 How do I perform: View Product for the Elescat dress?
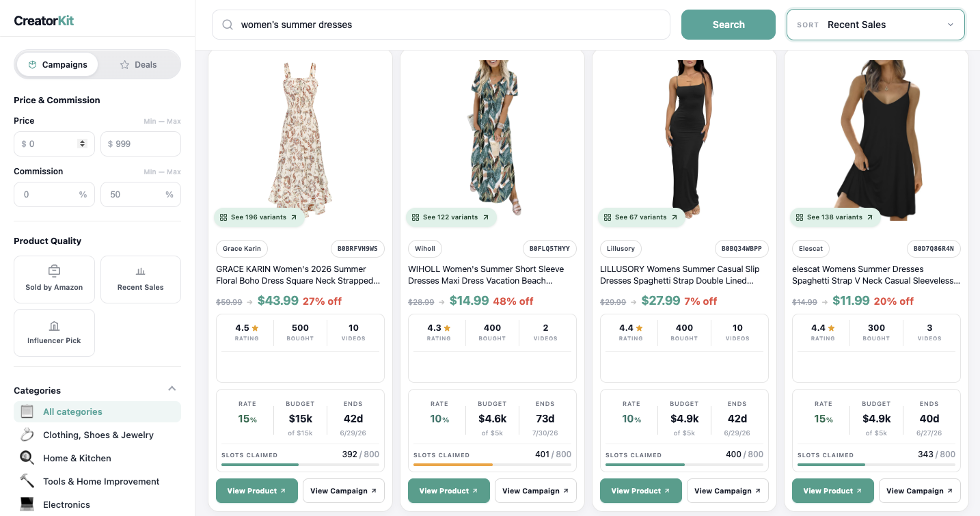click(x=833, y=491)
